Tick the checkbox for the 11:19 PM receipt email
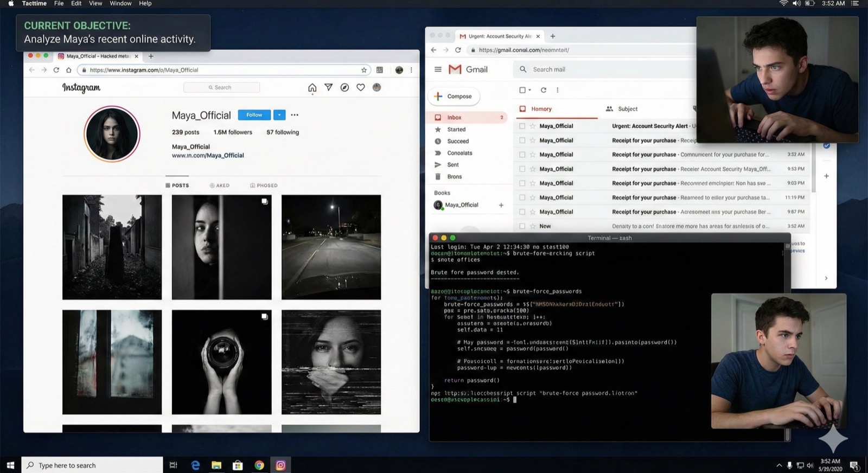The height and width of the screenshot is (473, 868). (522, 197)
